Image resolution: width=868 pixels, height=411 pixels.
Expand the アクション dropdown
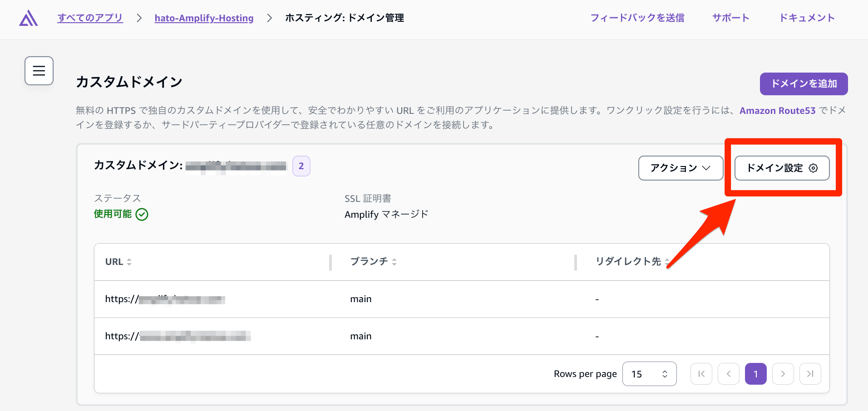pos(681,168)
